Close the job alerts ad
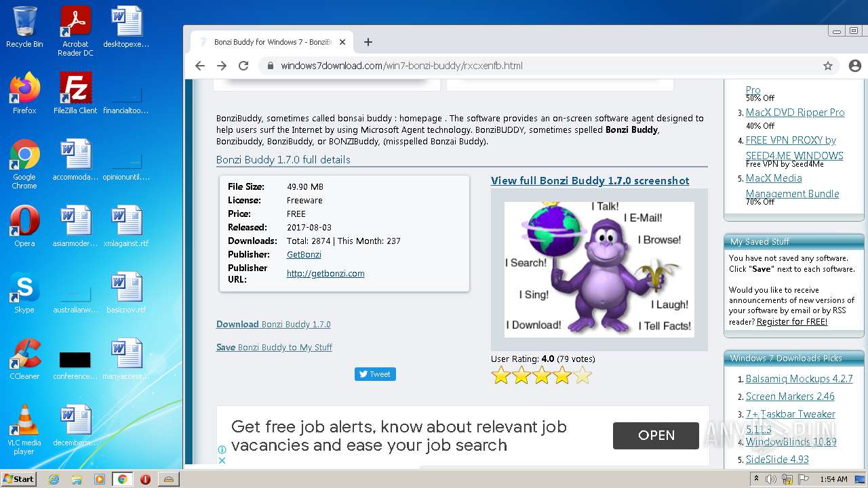 point(222,460)
